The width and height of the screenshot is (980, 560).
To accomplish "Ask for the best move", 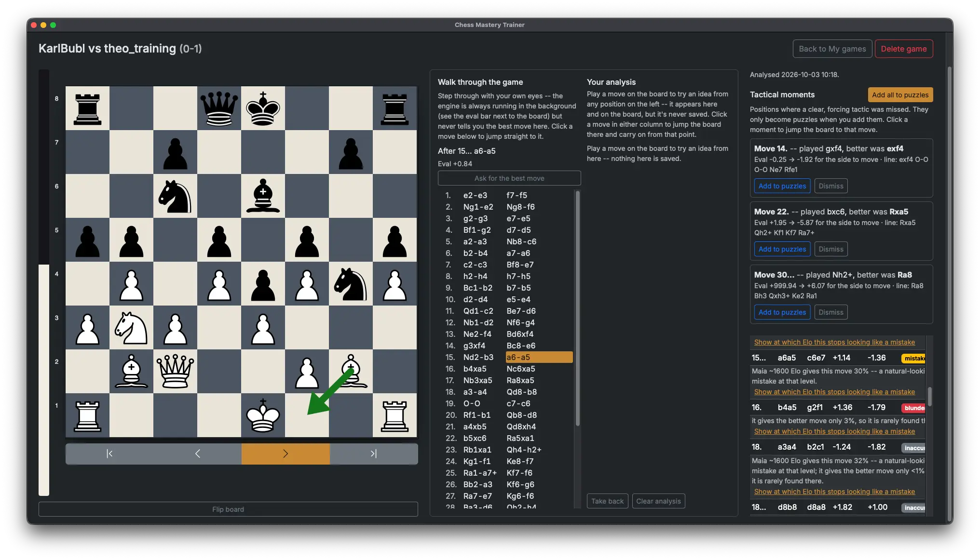I will [509, 178].
